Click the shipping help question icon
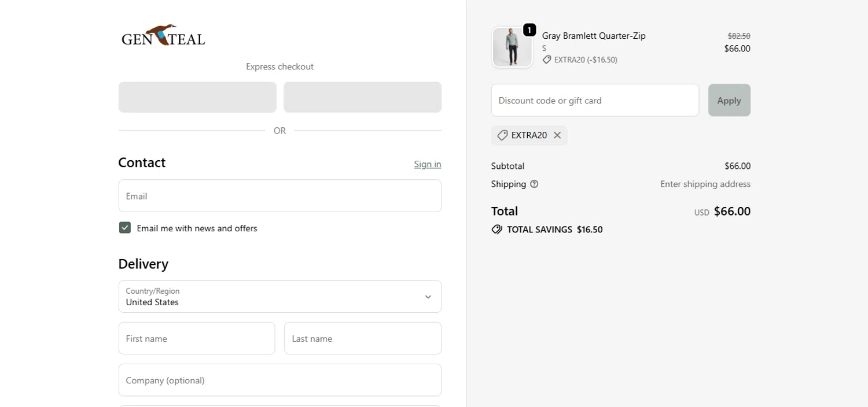This screenshot has height=407, width=868. click(x=534, y=184)
